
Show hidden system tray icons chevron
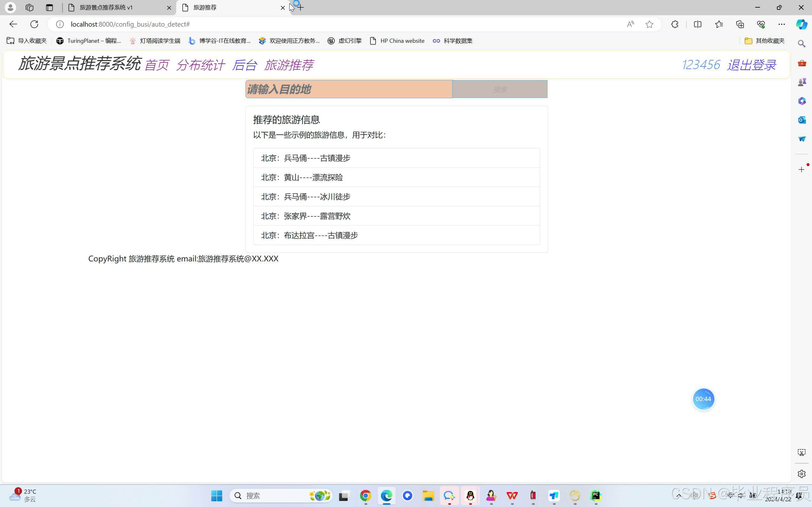pyautogui.click(x=679, y=496)
